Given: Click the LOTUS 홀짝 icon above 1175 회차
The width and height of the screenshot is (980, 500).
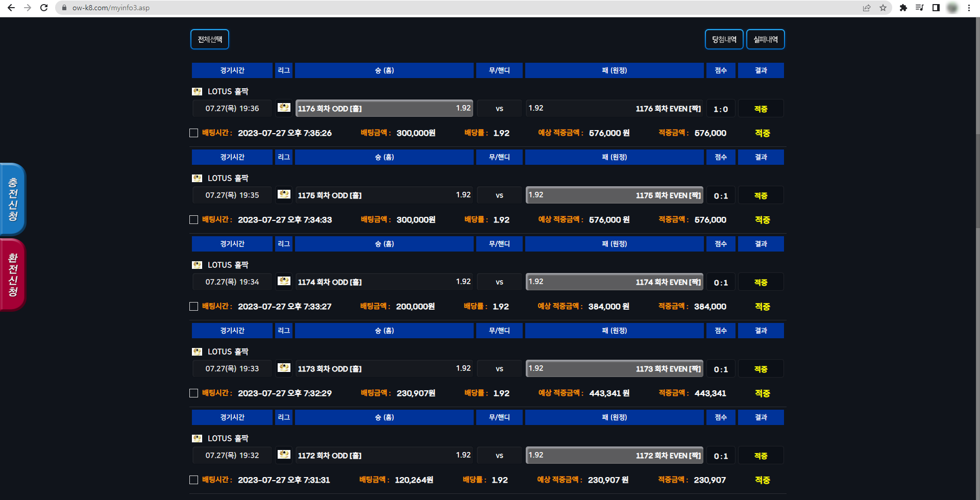Looking at the screenshot, I should (197, 178).
